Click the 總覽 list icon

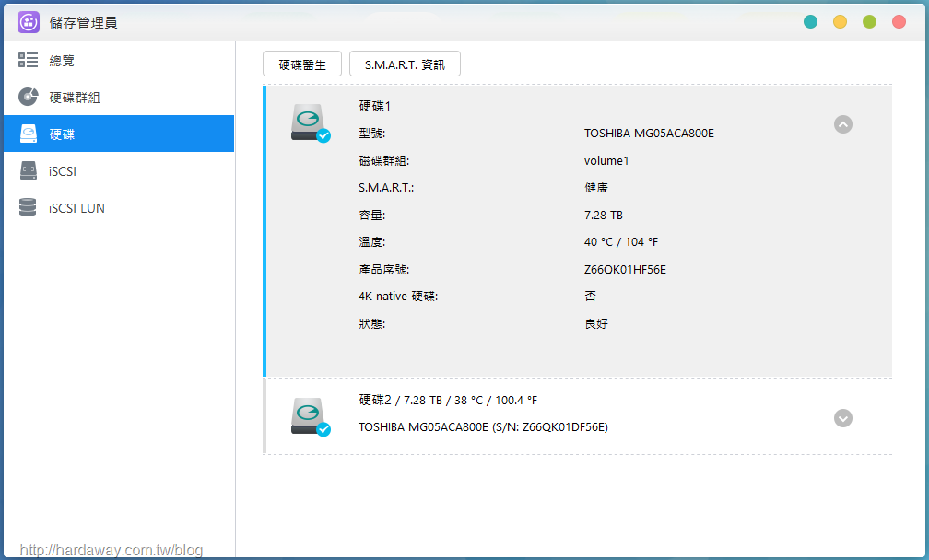point(28,60)
